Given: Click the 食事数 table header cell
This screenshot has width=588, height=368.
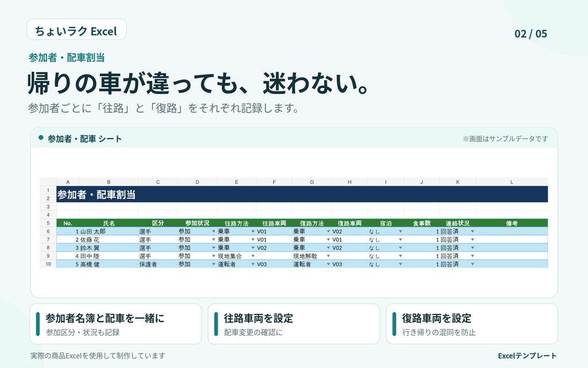Looking at the screenshot, I should click(421, 223).
